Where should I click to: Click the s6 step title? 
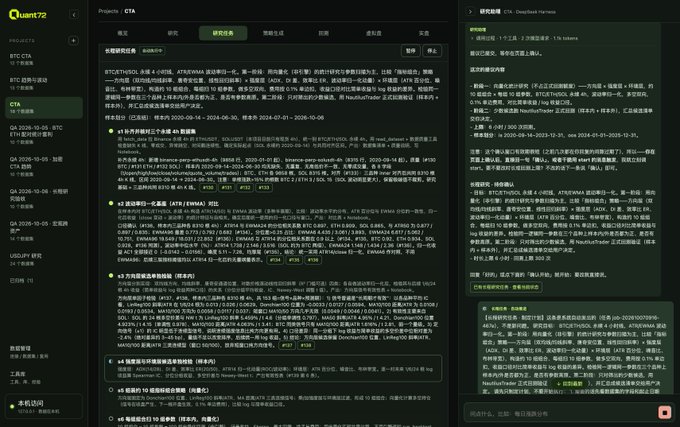pyautogui.click(x=168, y=419)
